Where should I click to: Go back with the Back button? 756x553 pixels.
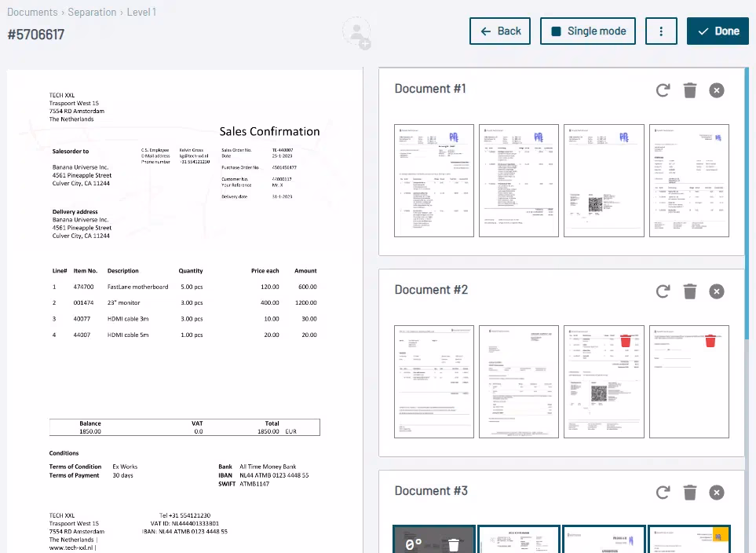coord(500,31)
